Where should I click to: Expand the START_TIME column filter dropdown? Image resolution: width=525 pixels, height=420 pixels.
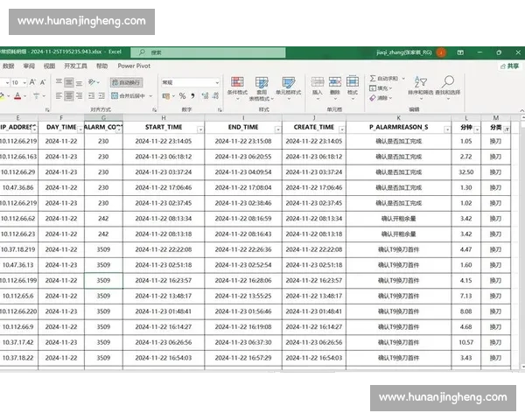click(199, 129)
